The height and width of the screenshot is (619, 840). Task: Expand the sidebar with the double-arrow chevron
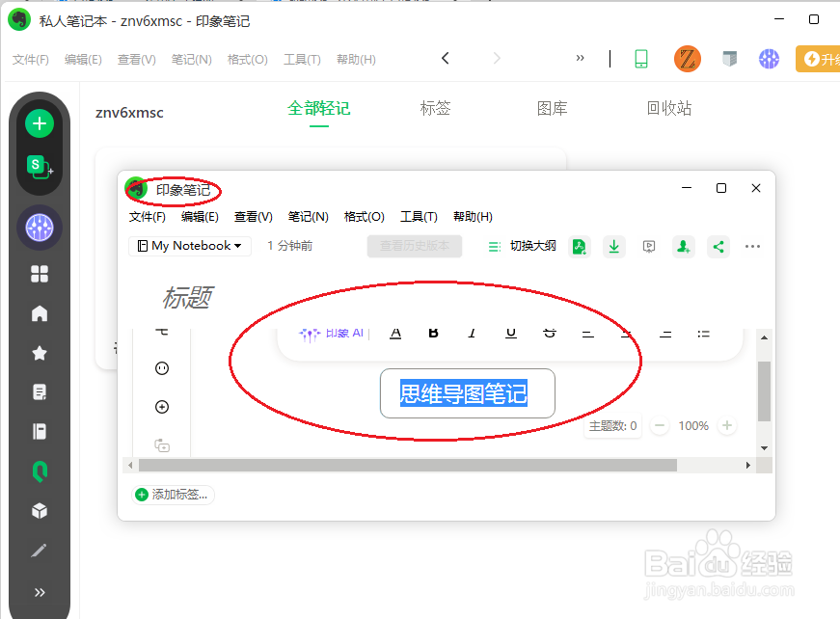click(x=39, y=592)
